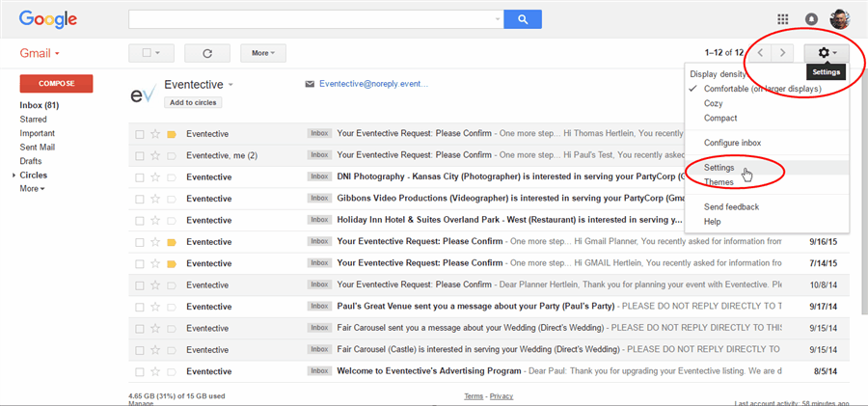
Task: Click the Google logo
Action: pos(48,20)
